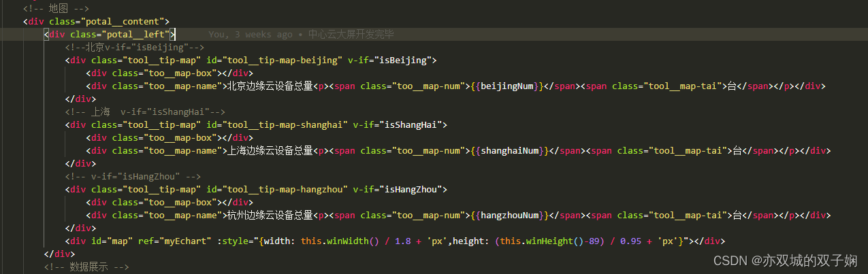The height and width of the screenshot is (274, 868).
Task: Click the <!-- 地图 --> comment line
Action: click(x=54, y=9)
